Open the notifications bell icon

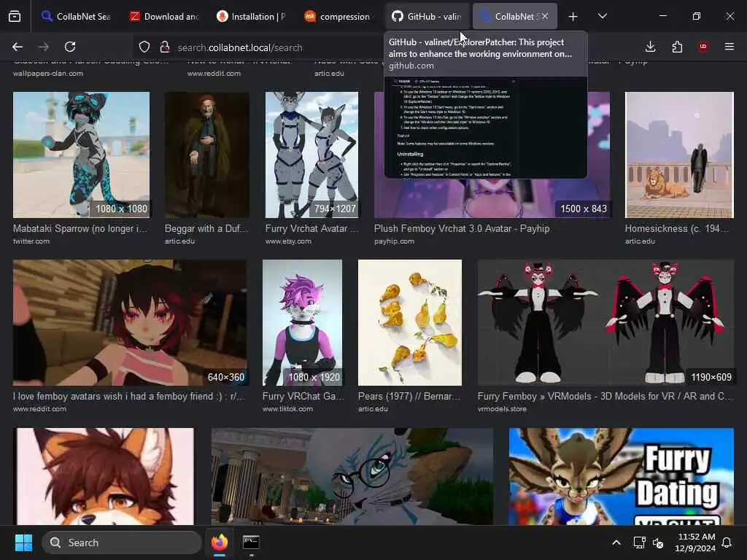[727, 542]
